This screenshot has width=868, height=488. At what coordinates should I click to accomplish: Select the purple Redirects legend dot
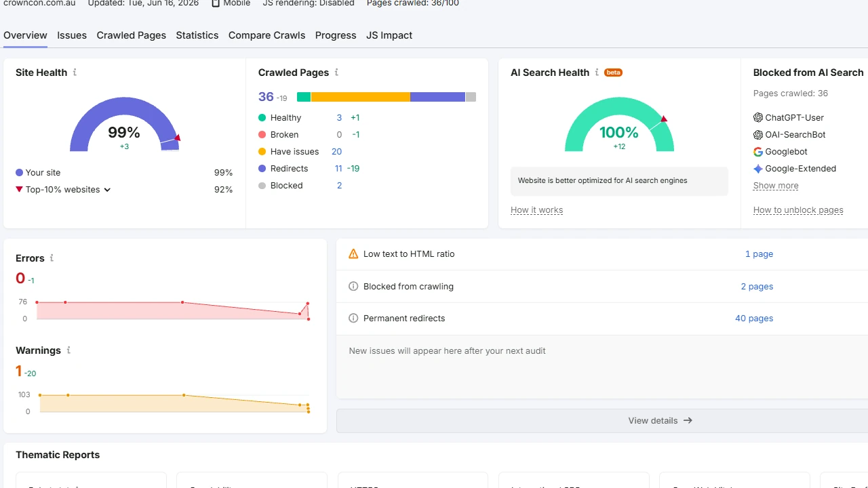tap(262, 168)
